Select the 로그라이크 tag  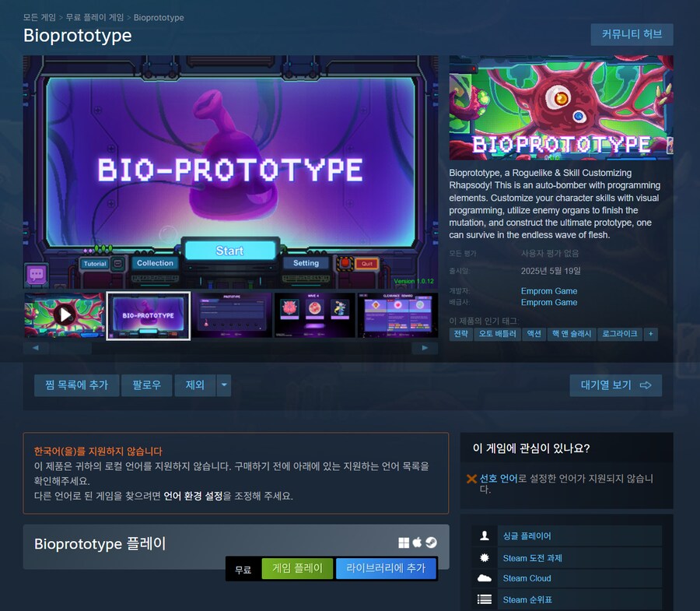(x=620, y=334)
